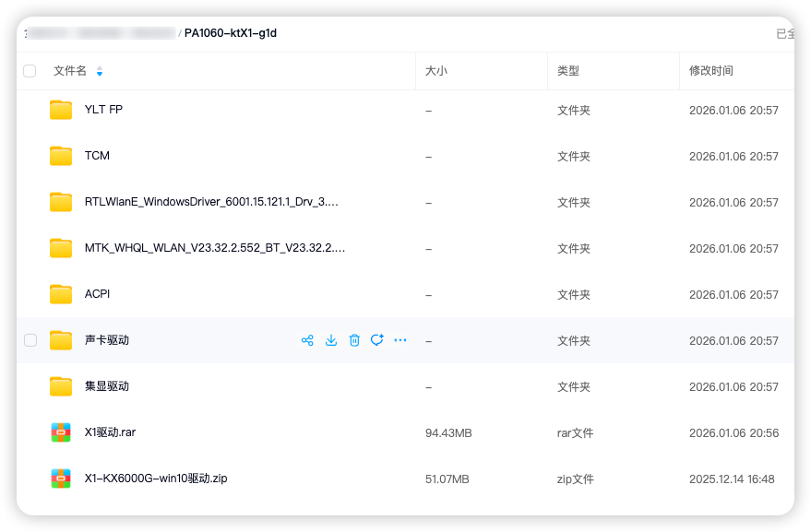Delete 声卡驱动 folder using trash icon
Image resolution: width=811 pixels, height=532 pixels.
tap(354, 340)
